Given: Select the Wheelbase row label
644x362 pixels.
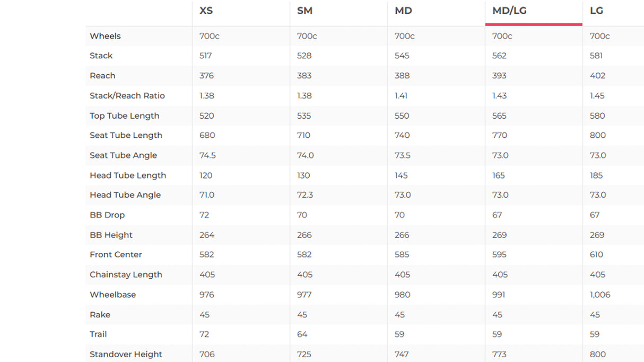Looking at the screenshot, I should tap(112, 295).
